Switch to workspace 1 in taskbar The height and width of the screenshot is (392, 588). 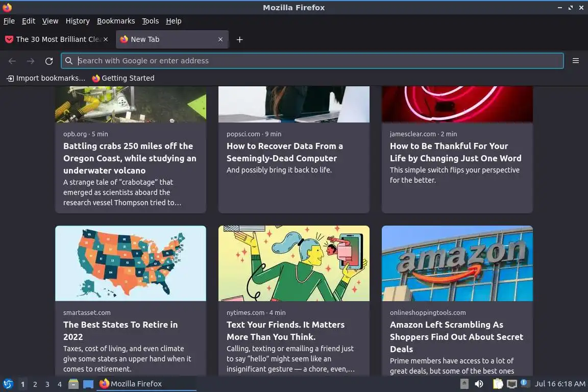pos(23,384)
